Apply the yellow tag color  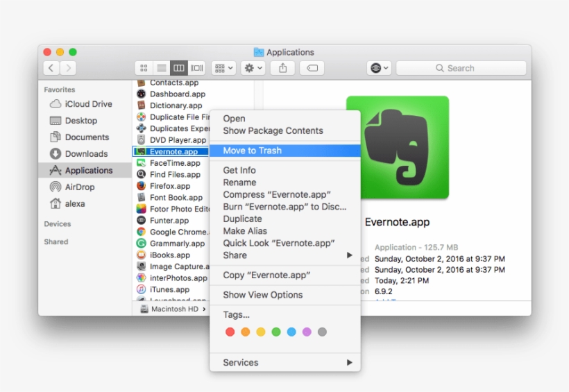[260, 332]
